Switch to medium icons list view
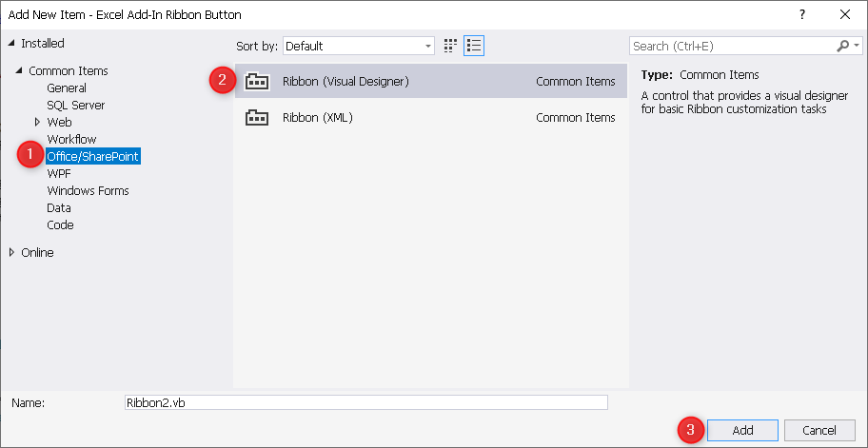 click(x=474, y=46)
